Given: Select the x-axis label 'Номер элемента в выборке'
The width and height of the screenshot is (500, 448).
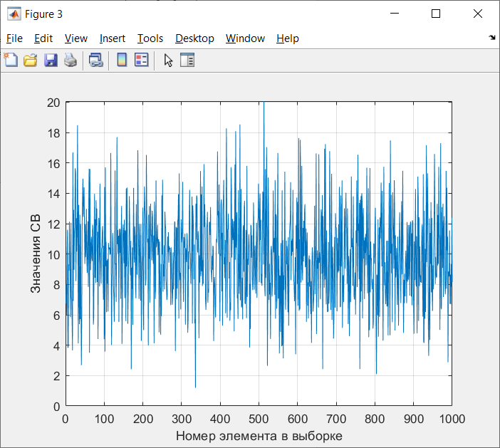Looking at the screenshot, I should pyautogui.click(x=259, y=436).
